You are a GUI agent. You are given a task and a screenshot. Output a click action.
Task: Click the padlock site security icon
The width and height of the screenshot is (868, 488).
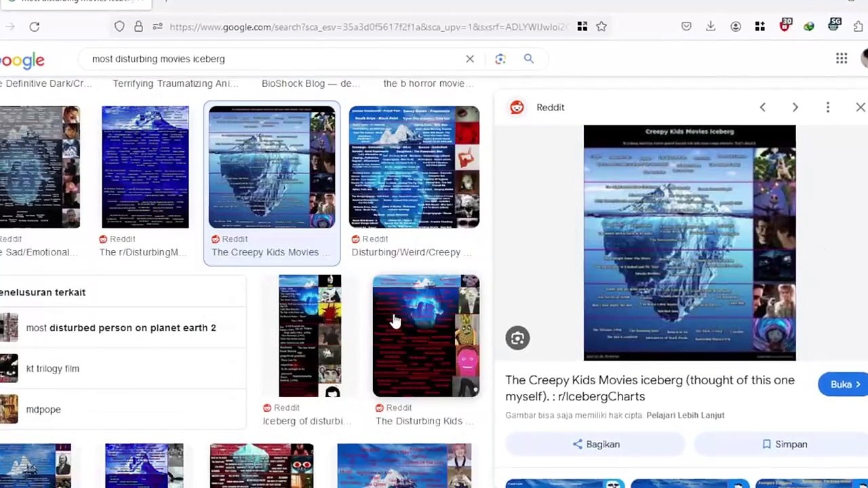pos(138,26)
